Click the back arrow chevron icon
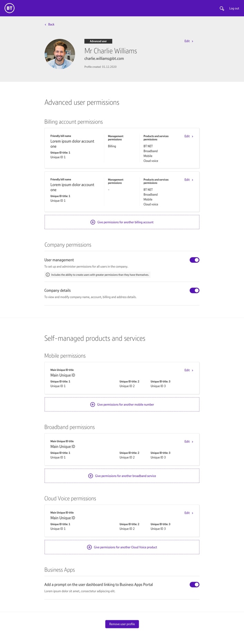Image resolution: width=244 pixels, height=644 pixels. (x=45, y=25)
